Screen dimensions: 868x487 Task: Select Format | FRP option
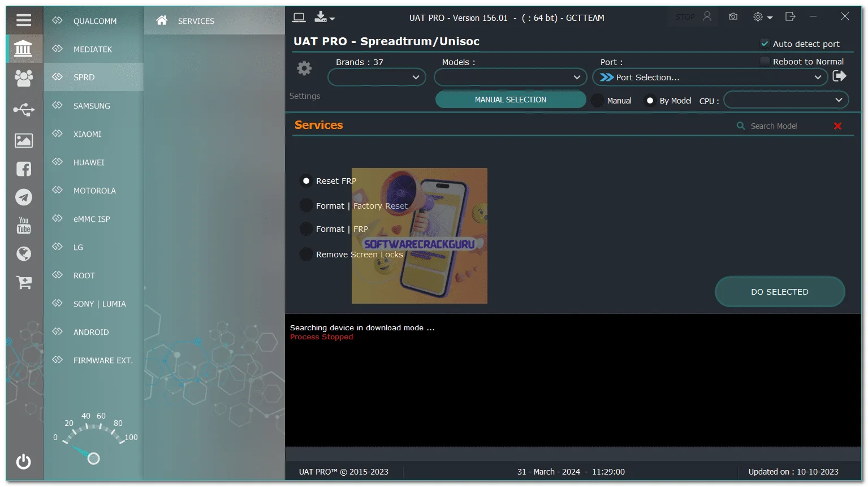tap(306, 229)
